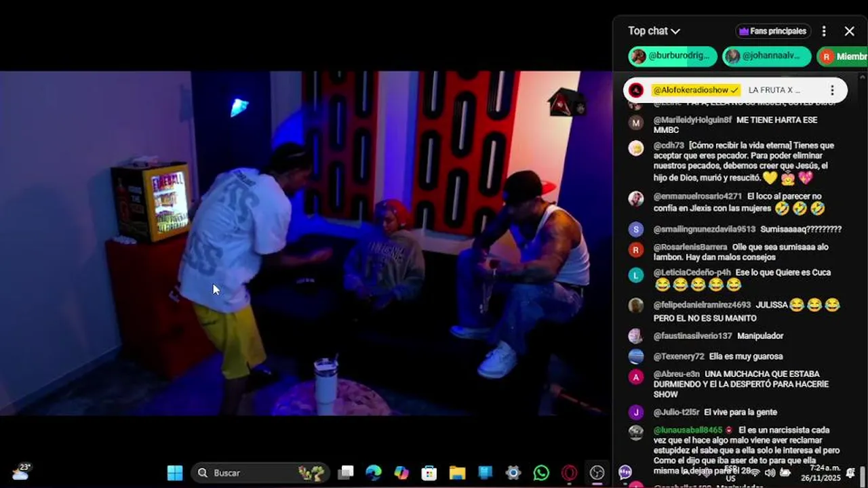This screenshot has height=488, width=868.
Task: Click avatar of @enmanuelrosario4271
Action: (635, 199)
